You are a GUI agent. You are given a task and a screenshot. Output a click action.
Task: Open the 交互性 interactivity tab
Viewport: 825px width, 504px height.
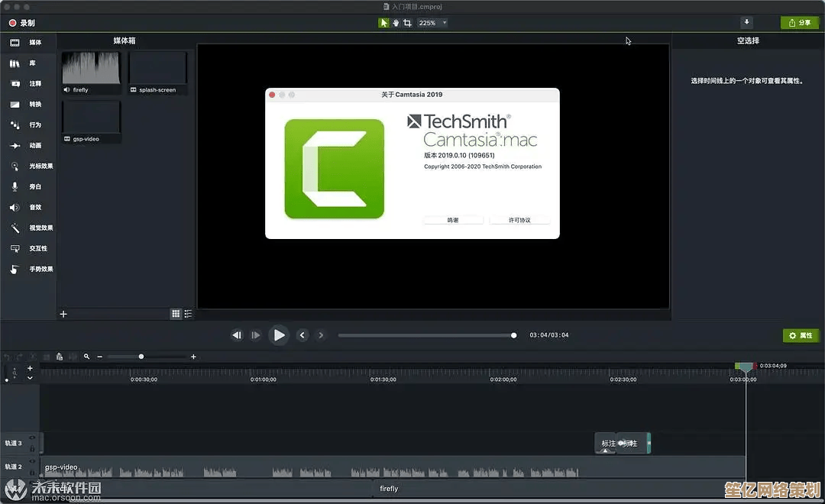click(x=27, y=248)
